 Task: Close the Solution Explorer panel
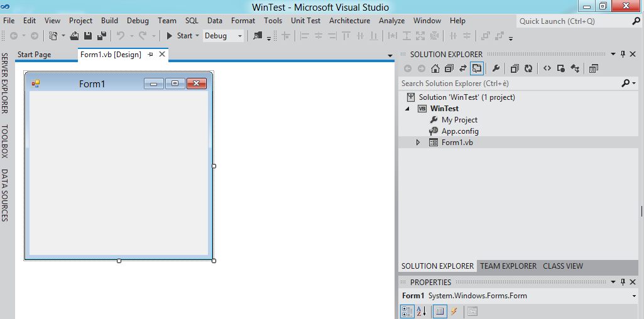(633, 54)
